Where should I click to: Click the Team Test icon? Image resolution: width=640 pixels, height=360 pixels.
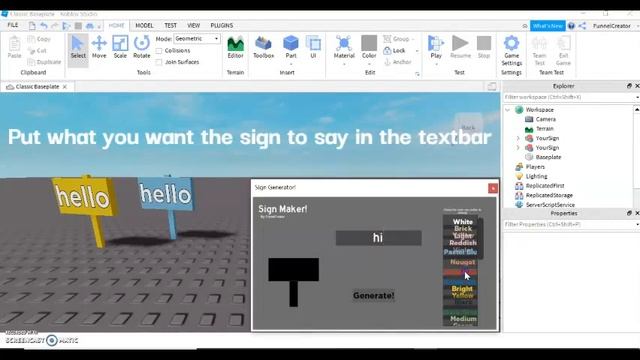(540, 51)
